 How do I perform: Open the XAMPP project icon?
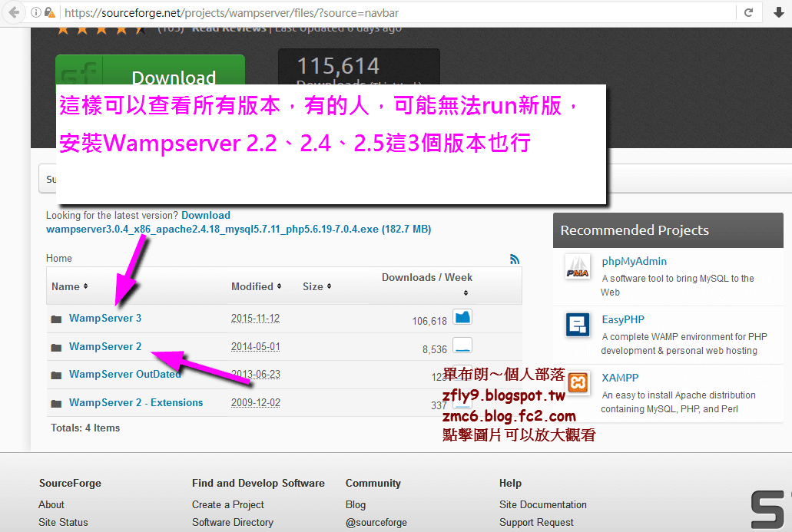coord(578,383)
